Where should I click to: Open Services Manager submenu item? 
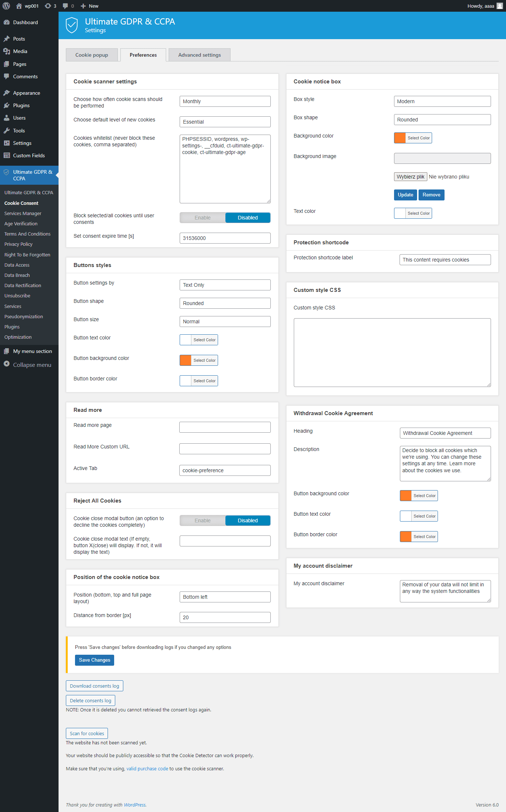point(23,213)
